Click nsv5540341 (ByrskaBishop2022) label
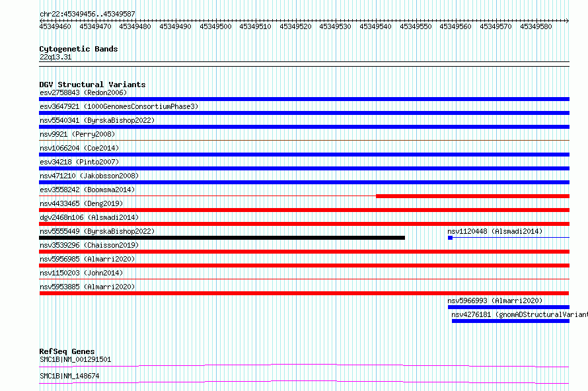 click(97, 120)
